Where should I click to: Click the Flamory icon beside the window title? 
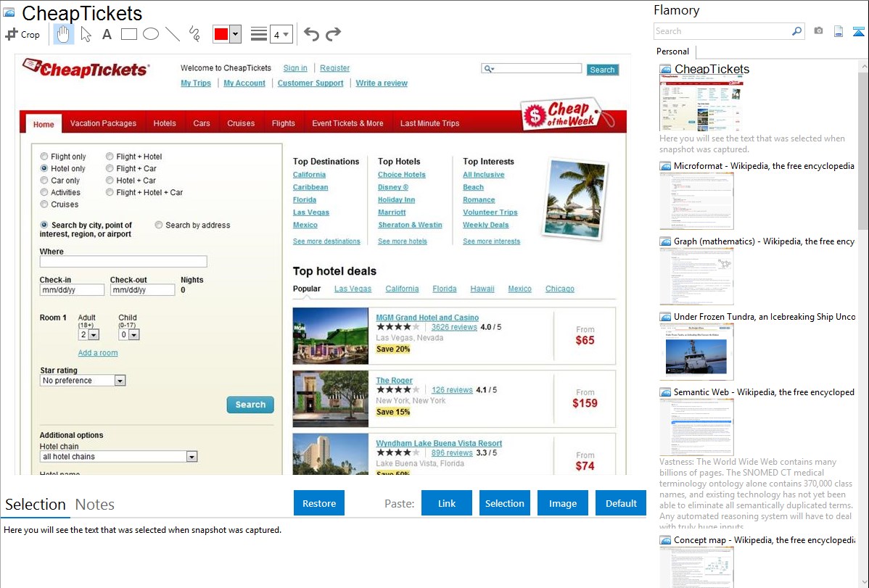click(x=9, y=12)
